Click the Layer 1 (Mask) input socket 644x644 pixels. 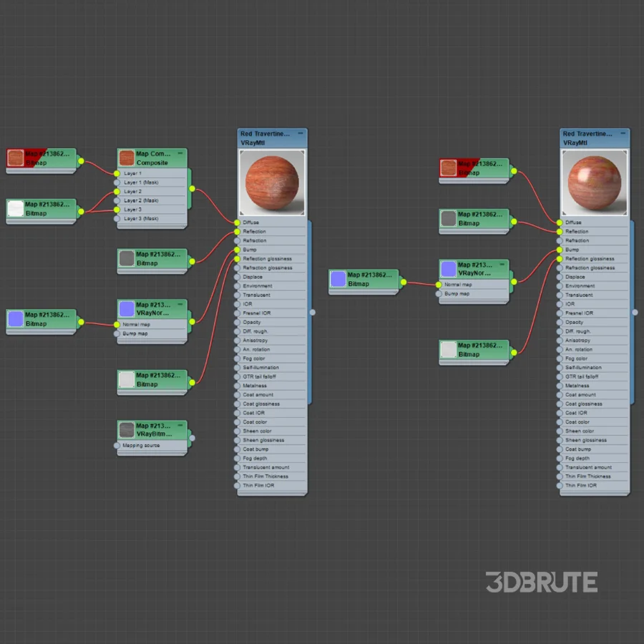tap(117, 182)
